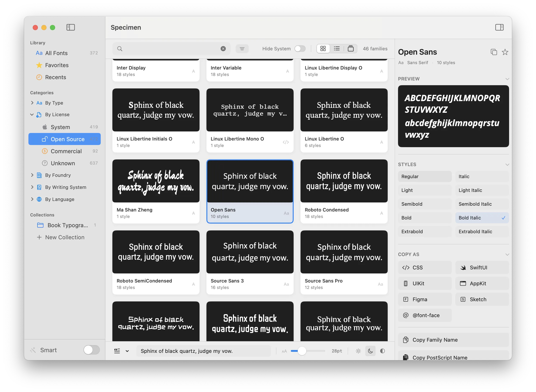Viewport: 536px width, 392px height.
Task: Create a New Collection
Action: (x=65, y=237)
